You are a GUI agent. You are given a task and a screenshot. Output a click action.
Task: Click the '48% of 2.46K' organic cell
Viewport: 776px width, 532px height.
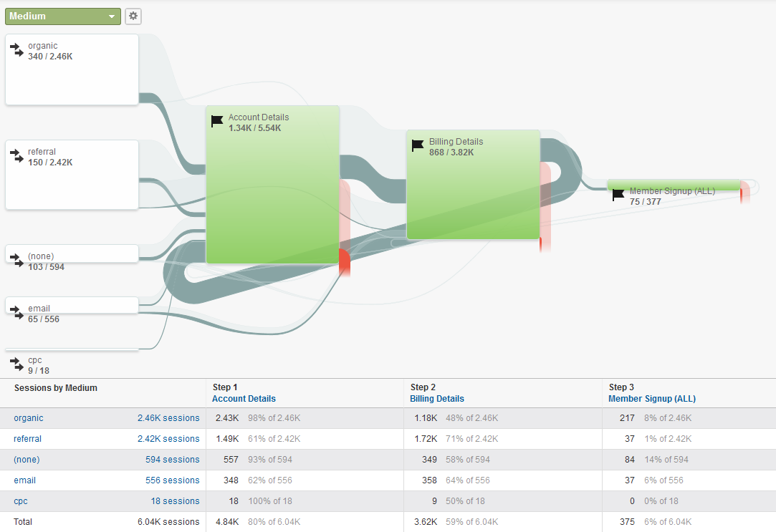tap(472, 418)
